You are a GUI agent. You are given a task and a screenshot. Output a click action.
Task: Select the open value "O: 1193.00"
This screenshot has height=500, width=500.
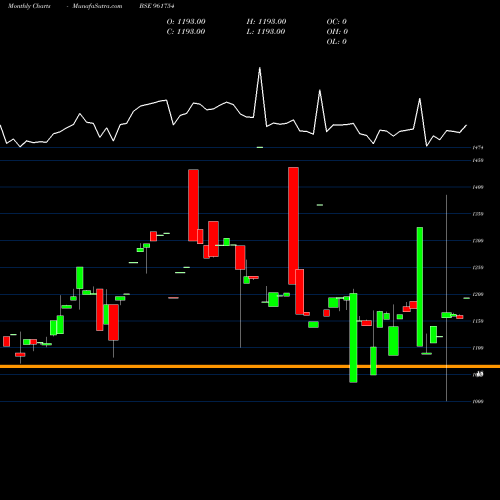(x=186, y=22)
